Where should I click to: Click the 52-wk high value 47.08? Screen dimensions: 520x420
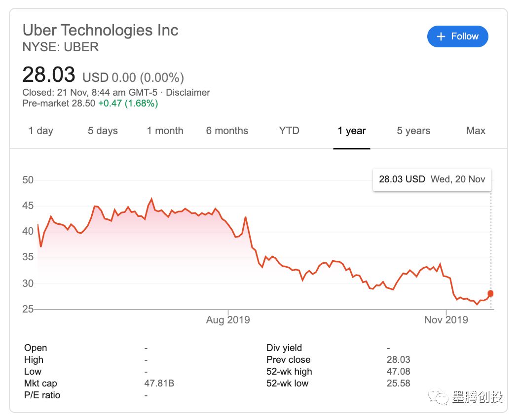[x=399, y=371]
